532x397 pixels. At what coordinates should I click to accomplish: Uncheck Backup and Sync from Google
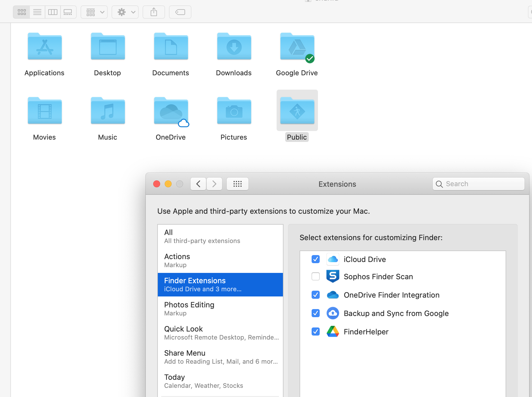pos(316,313)
